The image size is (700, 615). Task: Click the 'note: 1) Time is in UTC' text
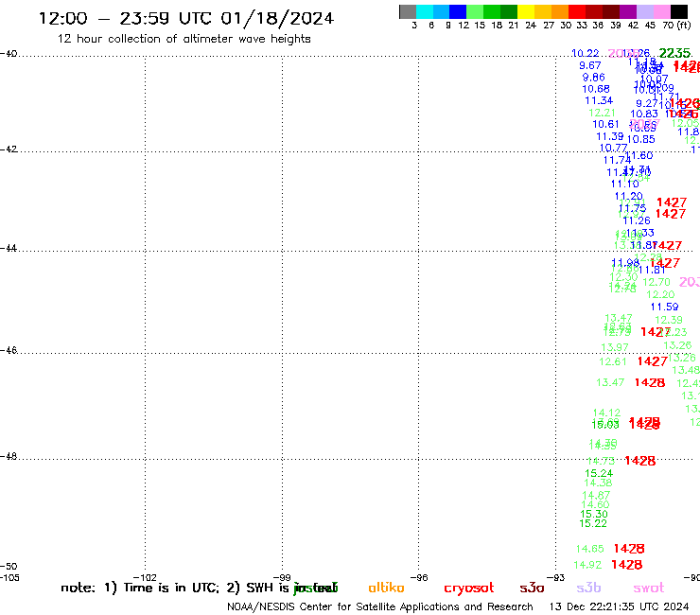(x=140, y=588)
